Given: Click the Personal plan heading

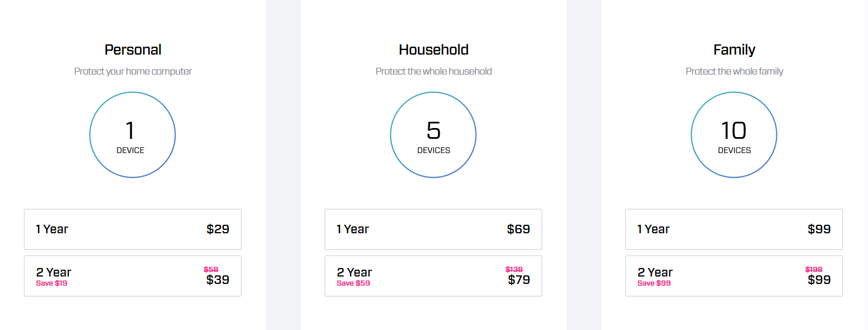Looking at the screenshot, I should coord(133,50).
